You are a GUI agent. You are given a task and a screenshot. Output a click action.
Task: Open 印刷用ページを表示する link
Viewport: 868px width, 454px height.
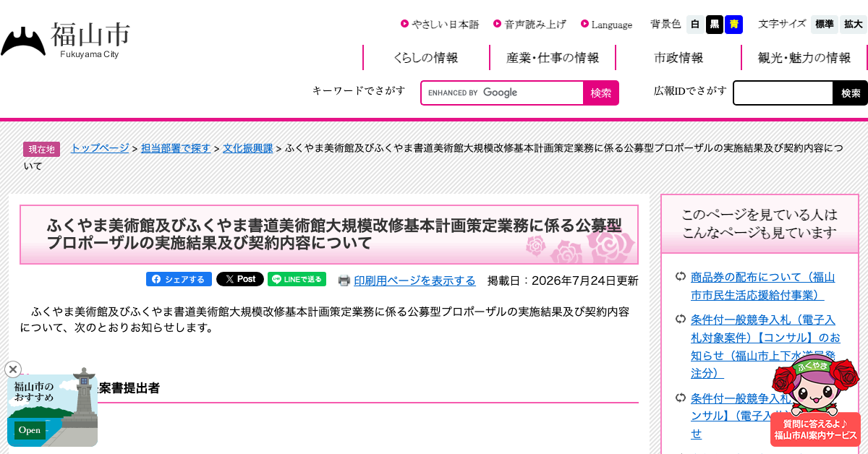(414, 280)
